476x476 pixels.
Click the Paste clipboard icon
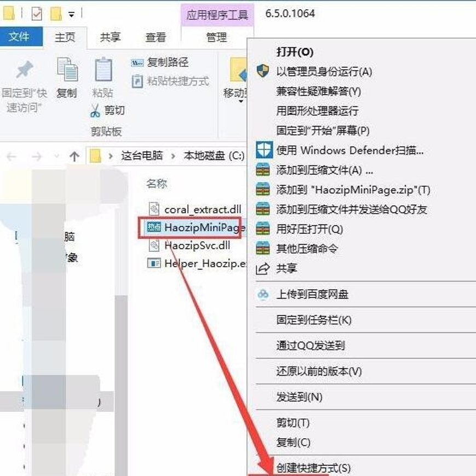[103, 71]
